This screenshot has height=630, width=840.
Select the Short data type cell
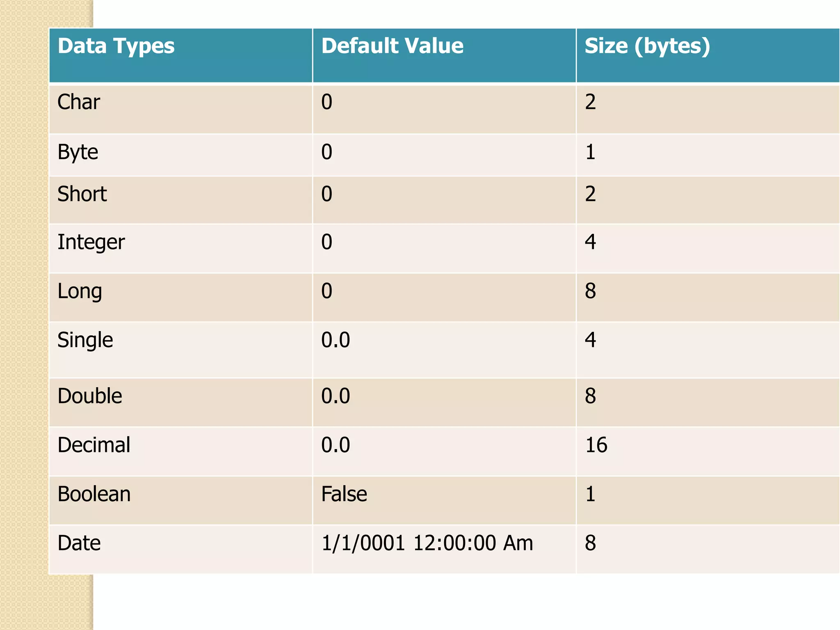pyautogui.click(x=82, y=194)
